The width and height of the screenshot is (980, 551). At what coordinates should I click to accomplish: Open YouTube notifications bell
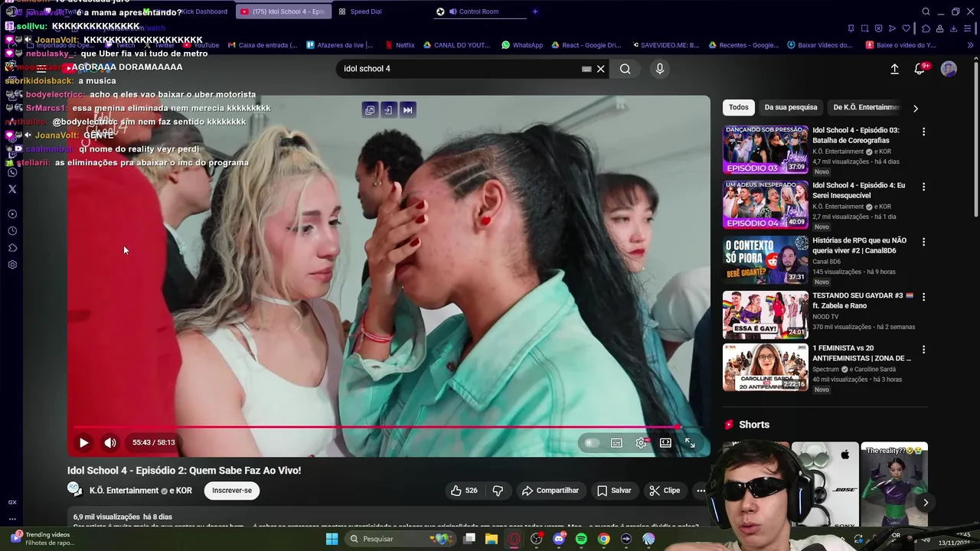coord(920,69)
